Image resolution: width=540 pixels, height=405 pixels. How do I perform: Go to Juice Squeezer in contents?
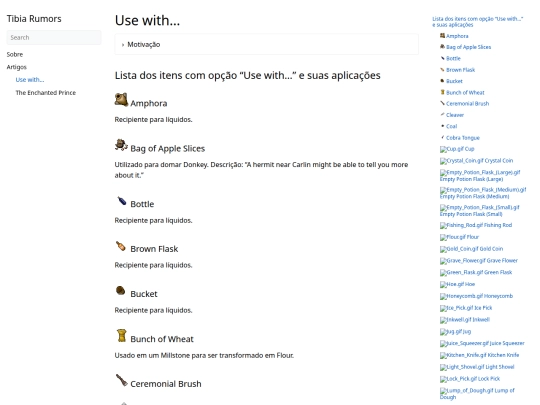[482, 343]
